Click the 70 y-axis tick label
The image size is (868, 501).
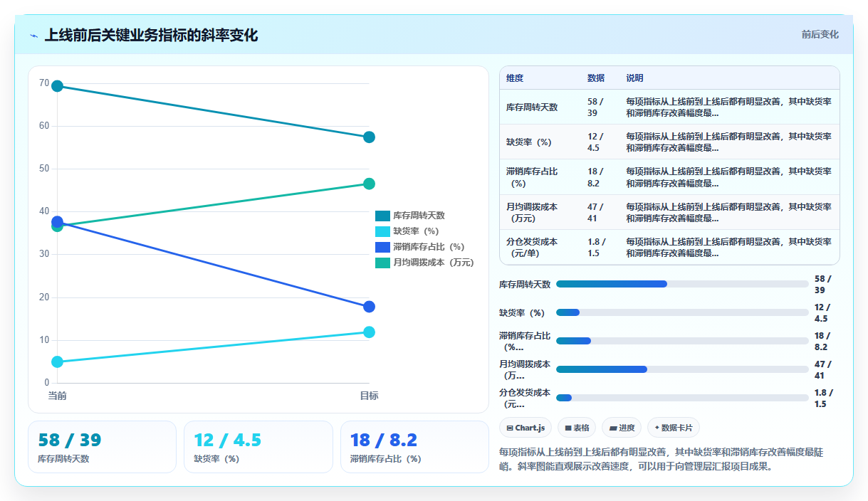[44, 83]
